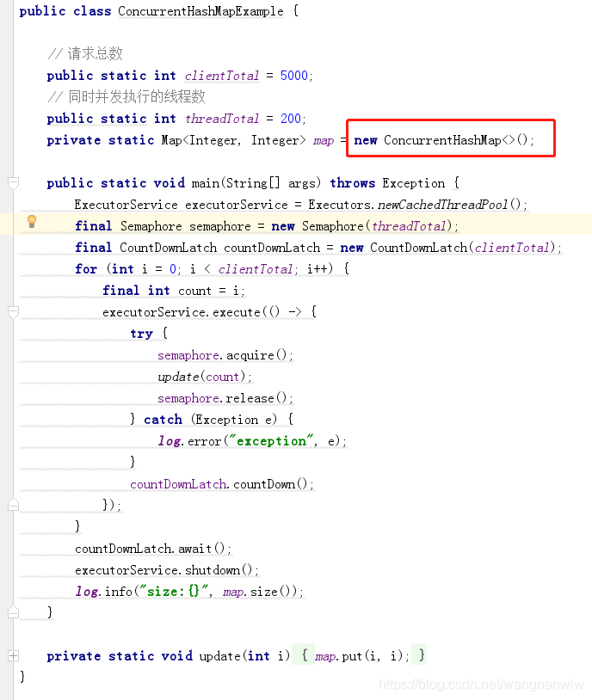
Task: Click the value 200
Action: [291, 119]
